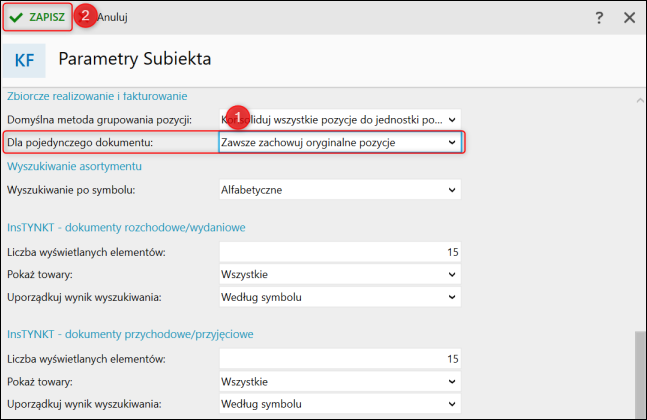The width and height of the screenshot is (647, 420).
Task: Click InsTYNKT dokumenty rozchodowe/wydaniowe heading
Action: 126,227
